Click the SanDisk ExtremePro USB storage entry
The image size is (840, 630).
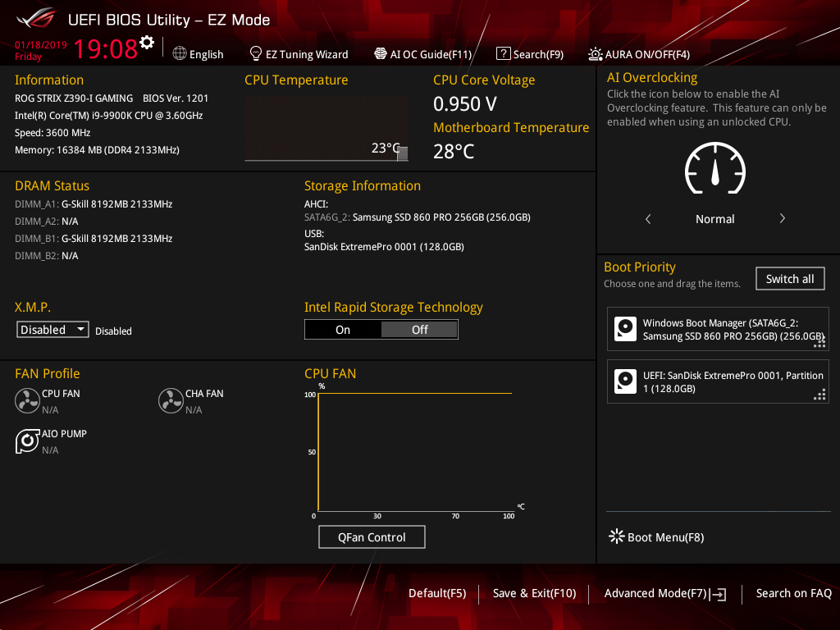coord(384,246)
